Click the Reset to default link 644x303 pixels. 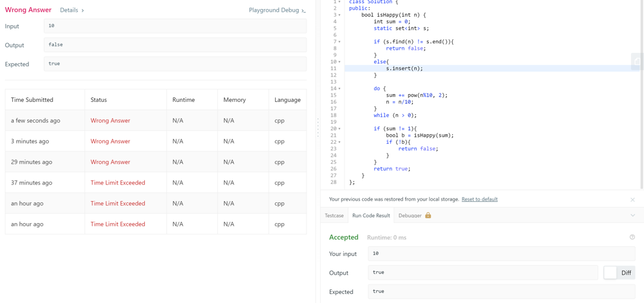pos(479,199)
